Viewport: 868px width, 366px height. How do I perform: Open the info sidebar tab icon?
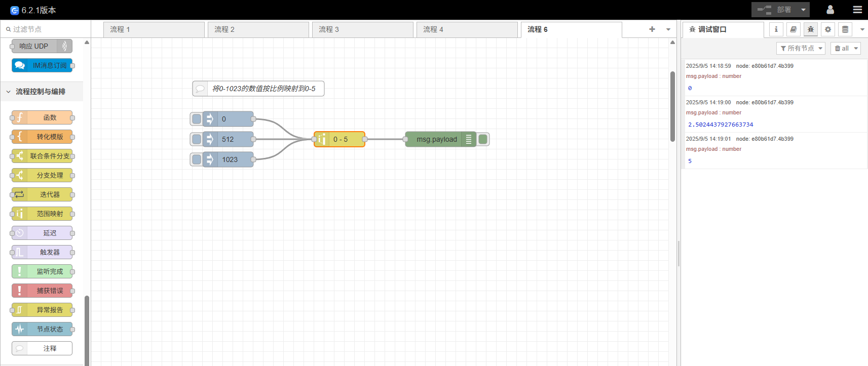coord(776,29)
